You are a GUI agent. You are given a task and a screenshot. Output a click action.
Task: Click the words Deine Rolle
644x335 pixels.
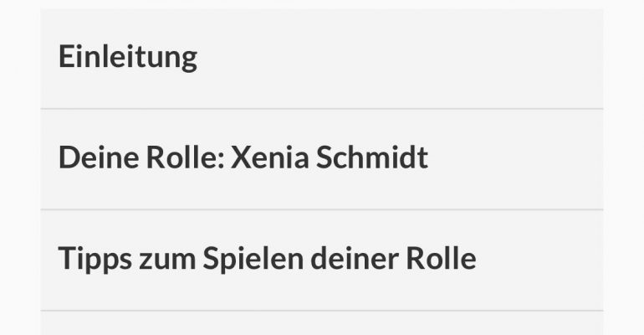click(x=141, y=157)
